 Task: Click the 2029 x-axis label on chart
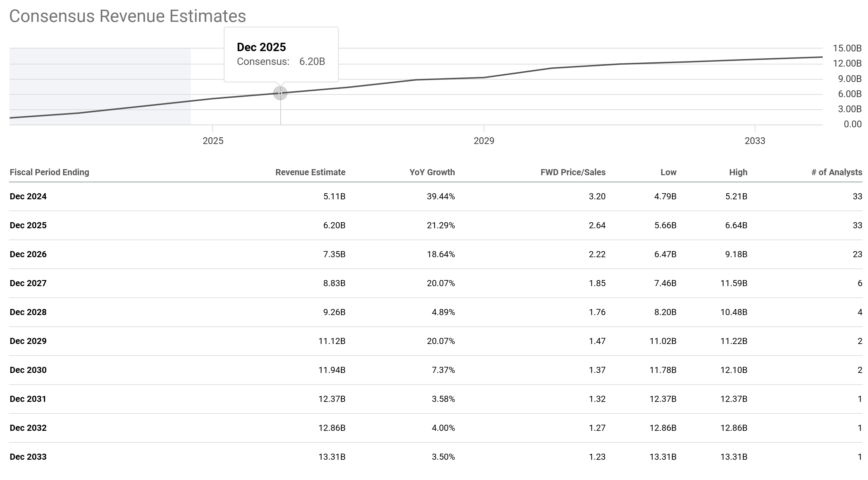coord(484,141)
